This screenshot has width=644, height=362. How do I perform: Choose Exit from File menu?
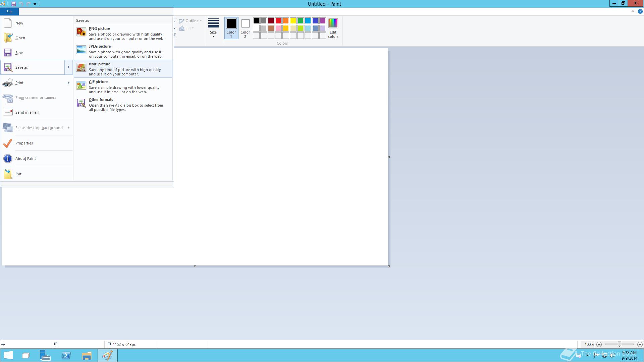pyautogui.click(x=37, y=174)
